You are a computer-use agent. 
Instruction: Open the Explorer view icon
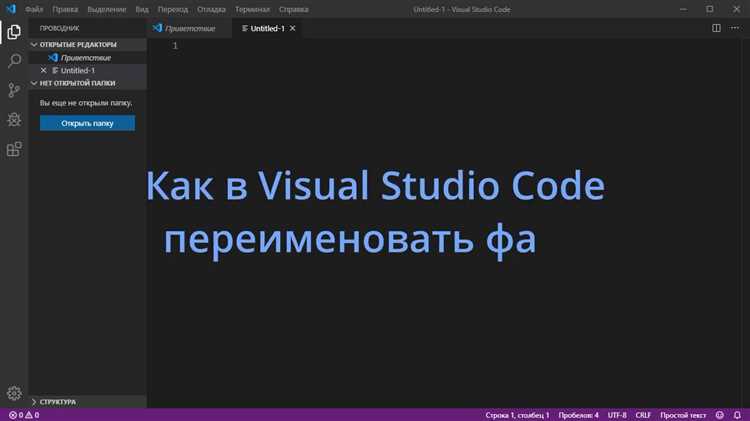14,32
